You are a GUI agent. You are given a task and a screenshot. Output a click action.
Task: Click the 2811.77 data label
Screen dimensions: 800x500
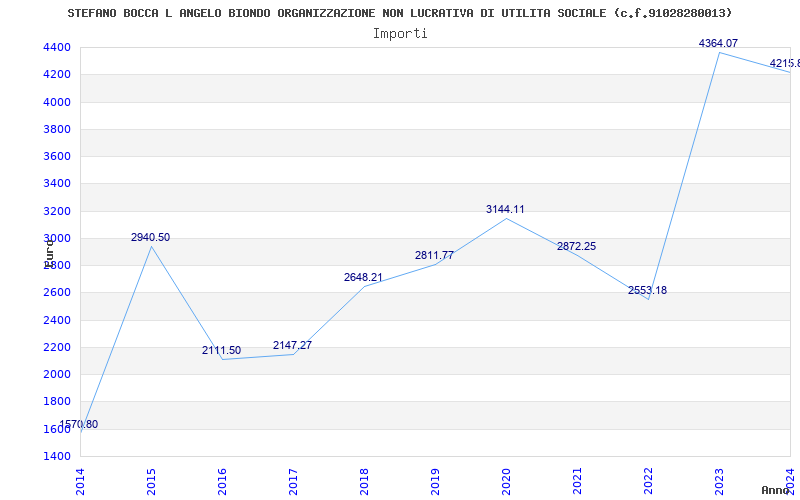[434, 255]
